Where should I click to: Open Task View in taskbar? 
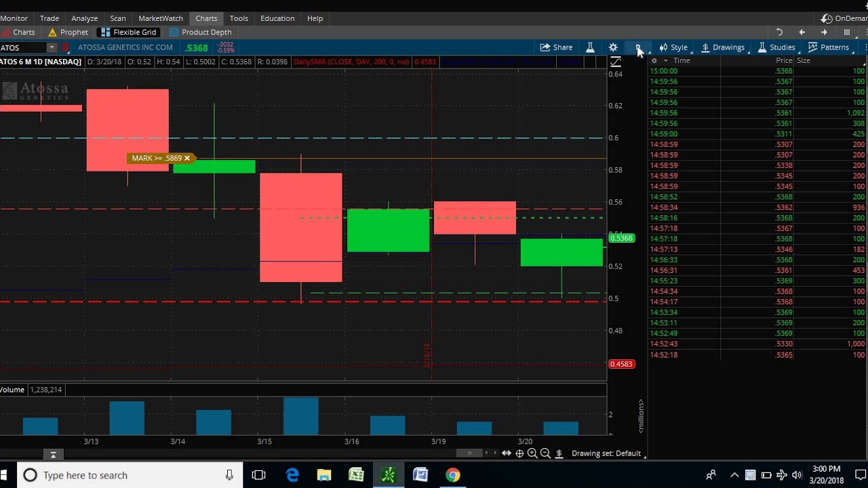pyautogui.click(x=258, y=475)
